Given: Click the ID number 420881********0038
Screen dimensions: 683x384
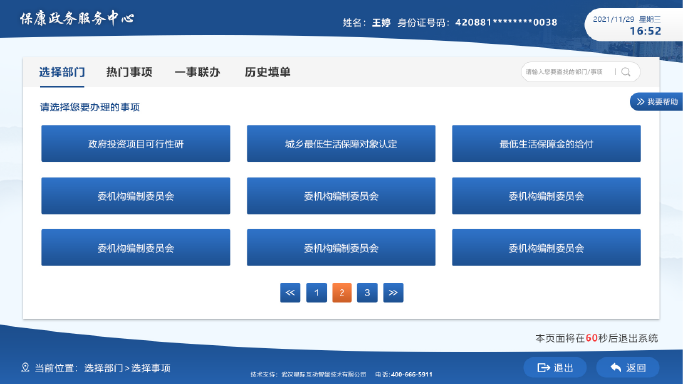Looking at the screenshot, I should click(506, 22).
